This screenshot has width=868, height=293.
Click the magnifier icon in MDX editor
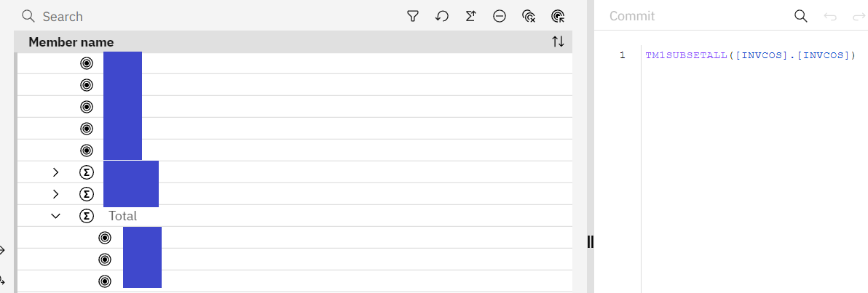click(x=800, y=16)
